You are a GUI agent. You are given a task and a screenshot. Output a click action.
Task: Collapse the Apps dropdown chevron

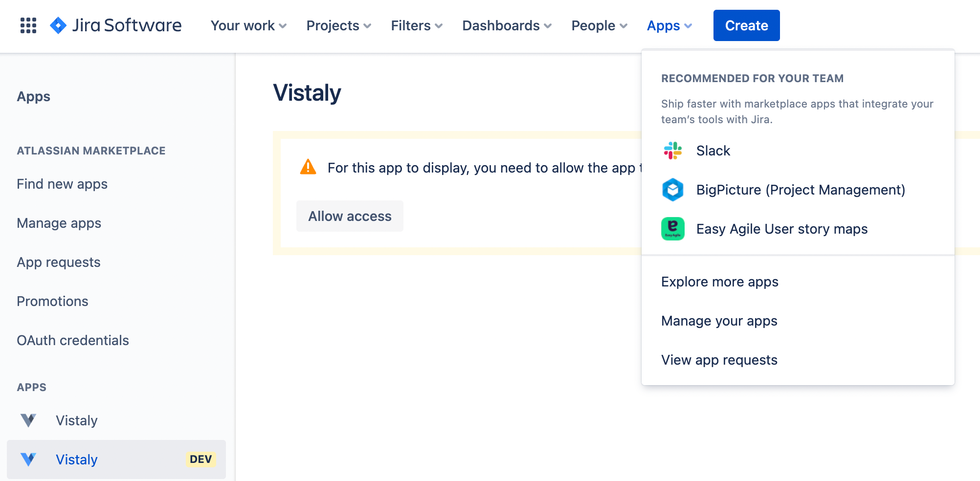[688, 26]
